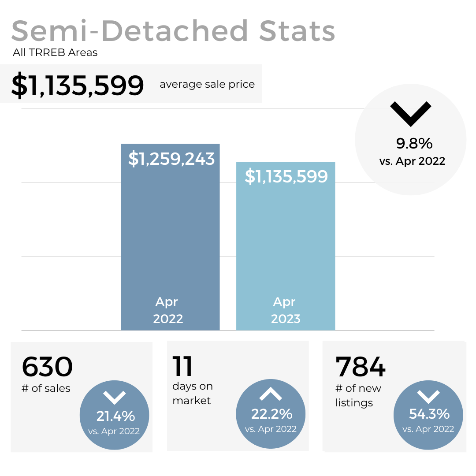This screenshot has height=476, width=476.
Task: Click the # of new listings label
Action: 358,395
